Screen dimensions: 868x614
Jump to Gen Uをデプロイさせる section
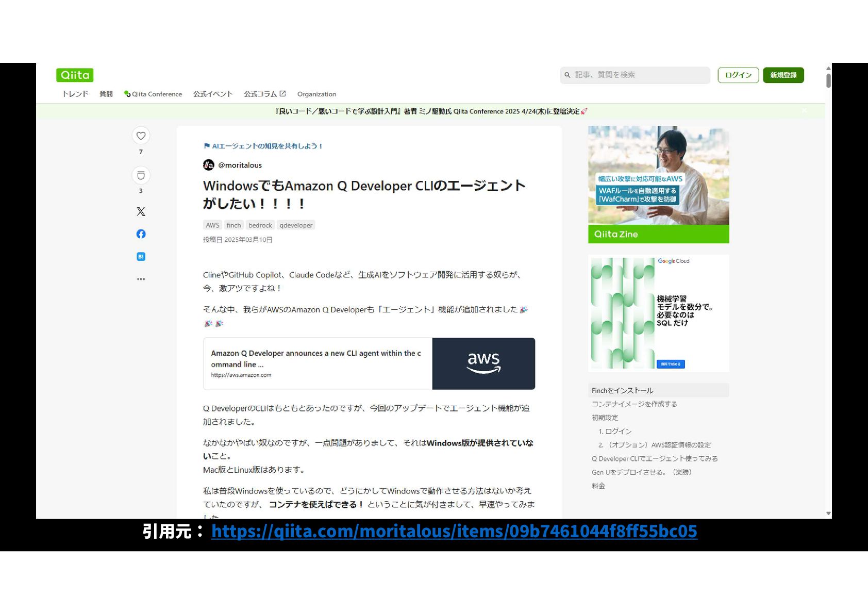click(642, 472)
